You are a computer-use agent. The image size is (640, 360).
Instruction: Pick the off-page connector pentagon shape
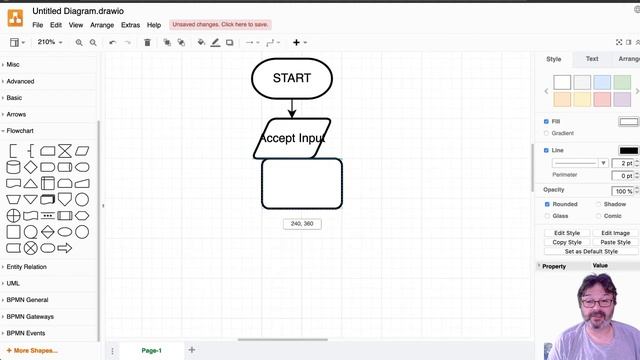click(x=64, y=200)
